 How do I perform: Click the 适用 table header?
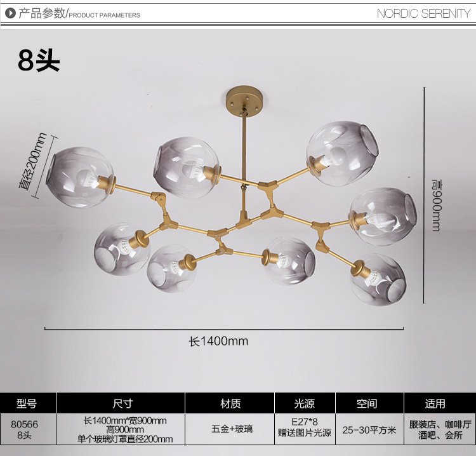tap(440, 403)
